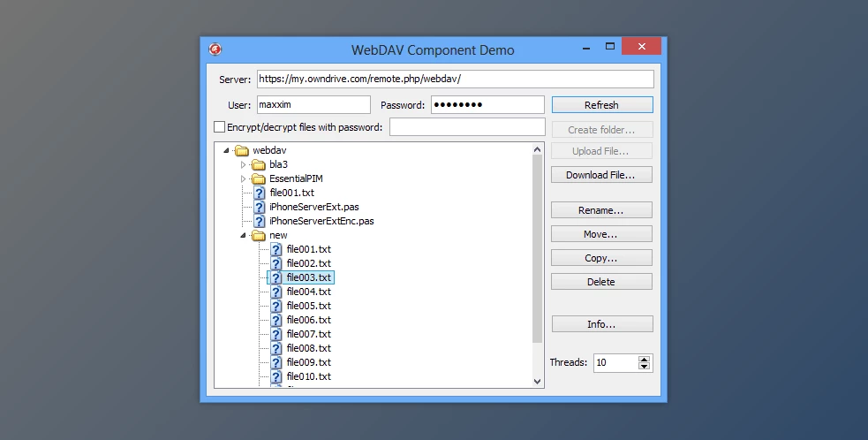Collapse the new folder node
868x440 pixels.
(x=243, y=235)
